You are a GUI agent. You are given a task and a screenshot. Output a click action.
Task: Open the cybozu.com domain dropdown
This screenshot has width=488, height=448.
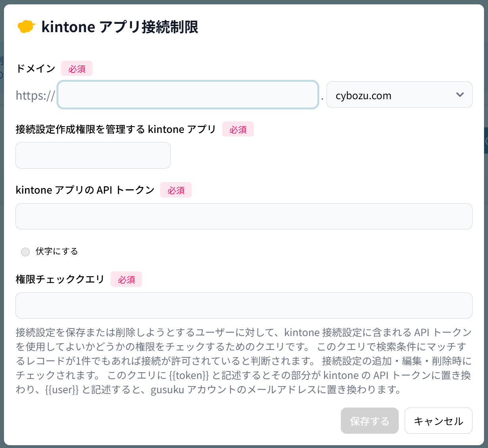[399, 95]
